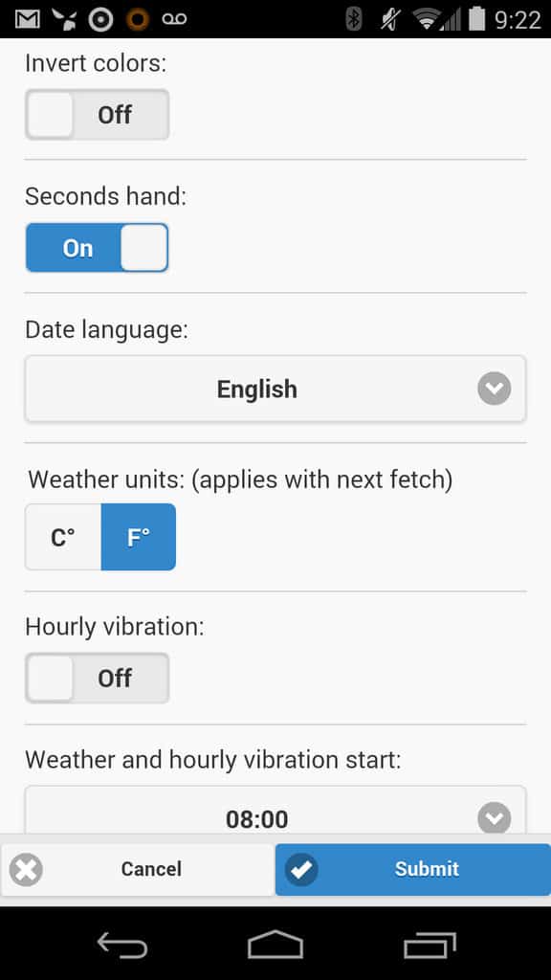Cancel the settings changes
Viewport: 551px width, 980px height.
point(138,869)
